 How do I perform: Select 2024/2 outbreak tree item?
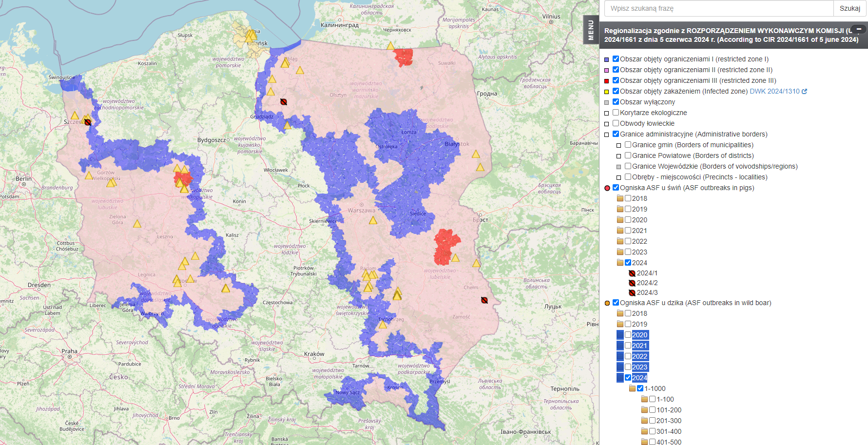(x=647, y=283)
